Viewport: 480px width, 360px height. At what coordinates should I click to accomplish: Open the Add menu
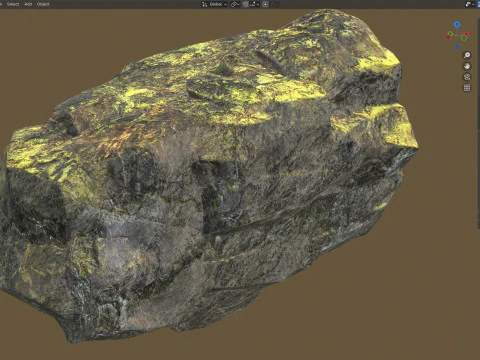click(28, 4)
